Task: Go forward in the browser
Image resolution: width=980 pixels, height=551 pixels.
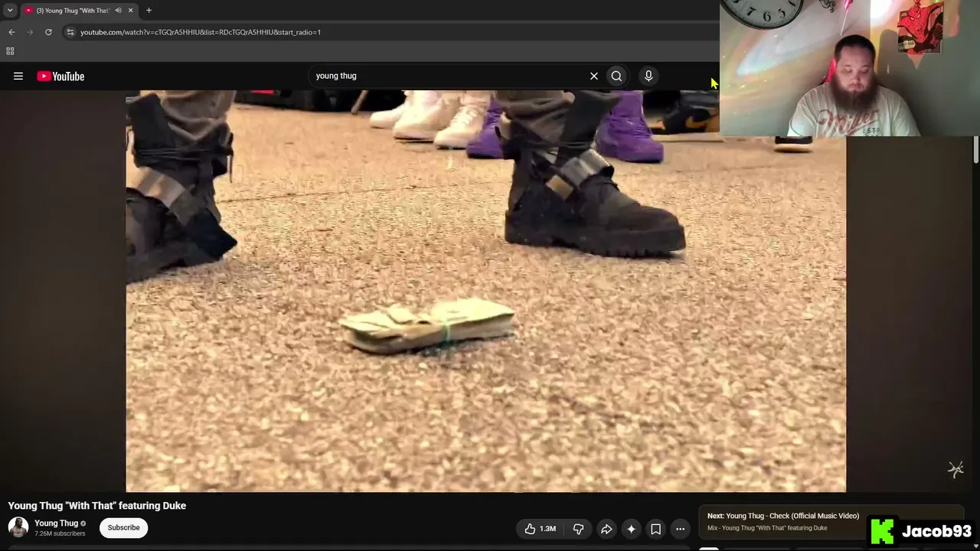Action: coord(30,32)
